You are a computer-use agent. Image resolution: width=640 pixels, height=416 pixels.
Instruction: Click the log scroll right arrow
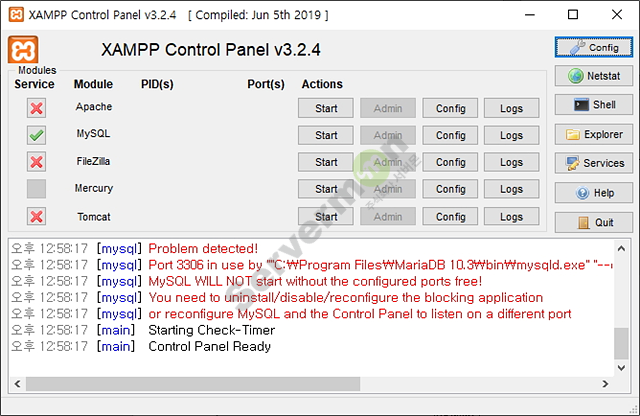605,384
